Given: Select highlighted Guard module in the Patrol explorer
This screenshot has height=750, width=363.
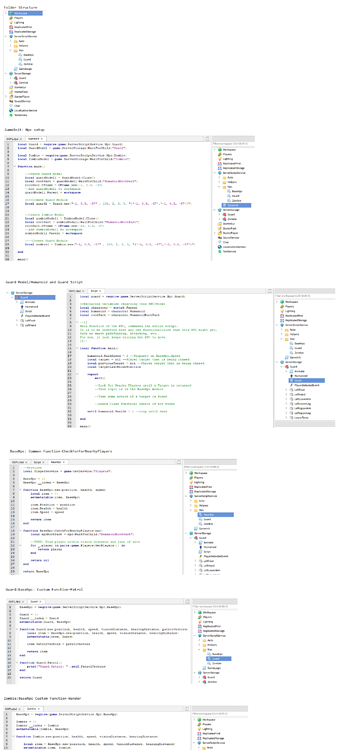Looking at the screenshot, I should point(219,659).
